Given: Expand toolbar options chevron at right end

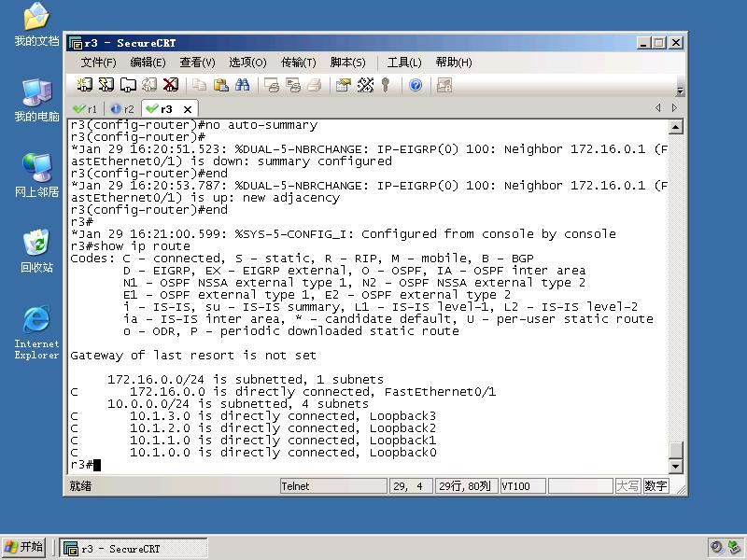Looking at the screenshot, I should (681, 91).
